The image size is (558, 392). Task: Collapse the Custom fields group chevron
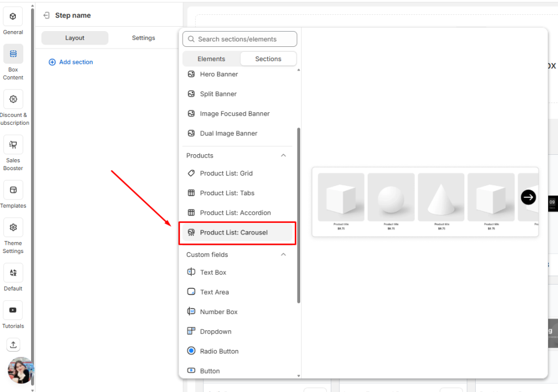[x=283, y=255]
